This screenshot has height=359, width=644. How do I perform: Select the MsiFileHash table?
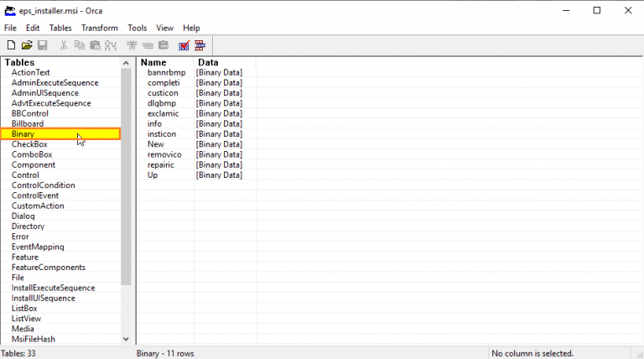[x=34, y=339]
